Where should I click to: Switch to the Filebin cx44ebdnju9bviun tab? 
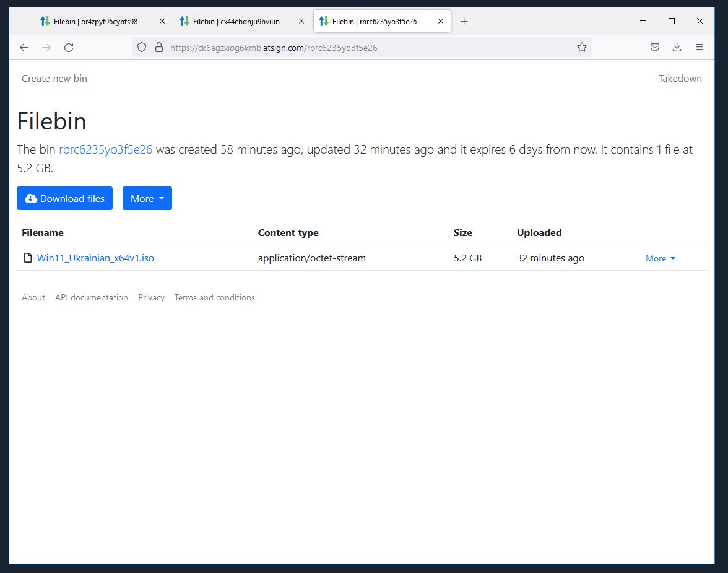(243, 22)
